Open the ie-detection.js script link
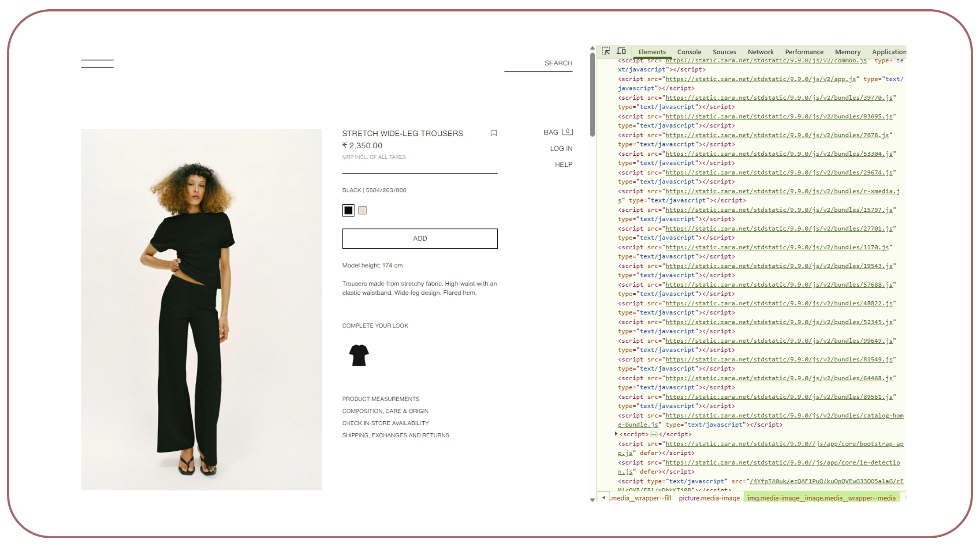Image resolution: width=980 pixels, height=547 pixels. (783, 463)
